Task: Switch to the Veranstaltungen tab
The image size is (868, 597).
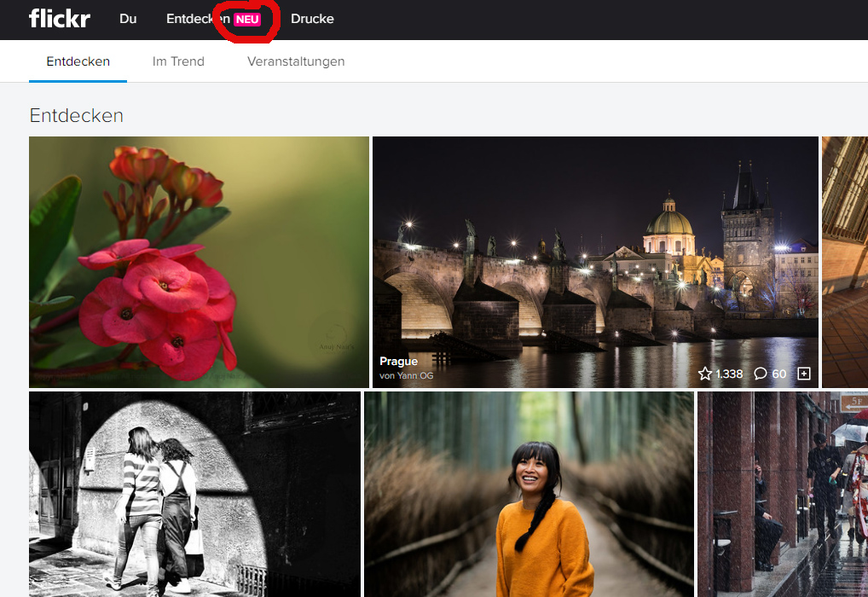Action: [296, 61]
